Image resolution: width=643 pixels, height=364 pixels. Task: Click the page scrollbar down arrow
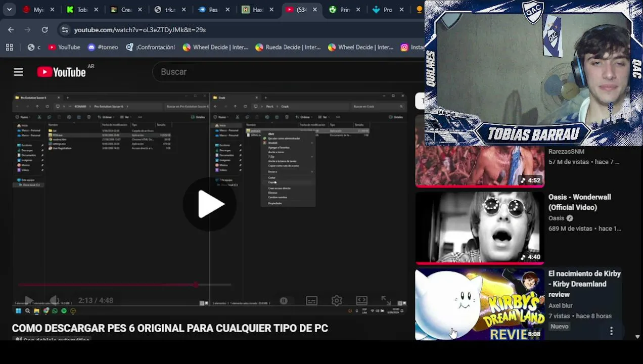click(x=637, y=336)
